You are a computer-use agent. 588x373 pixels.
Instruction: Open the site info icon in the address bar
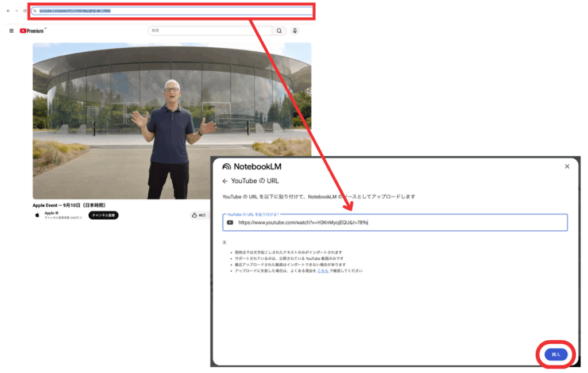(35, 11)
